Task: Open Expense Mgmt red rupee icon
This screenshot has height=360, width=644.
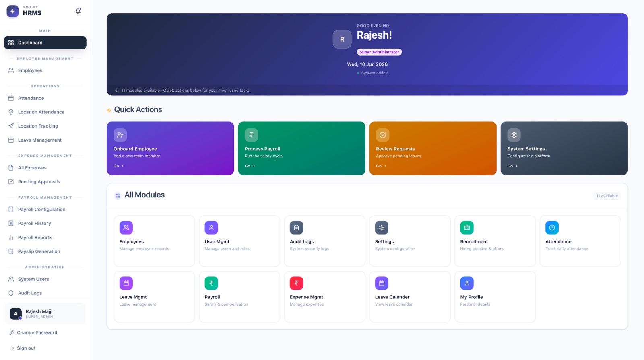Action: point(296,283)
